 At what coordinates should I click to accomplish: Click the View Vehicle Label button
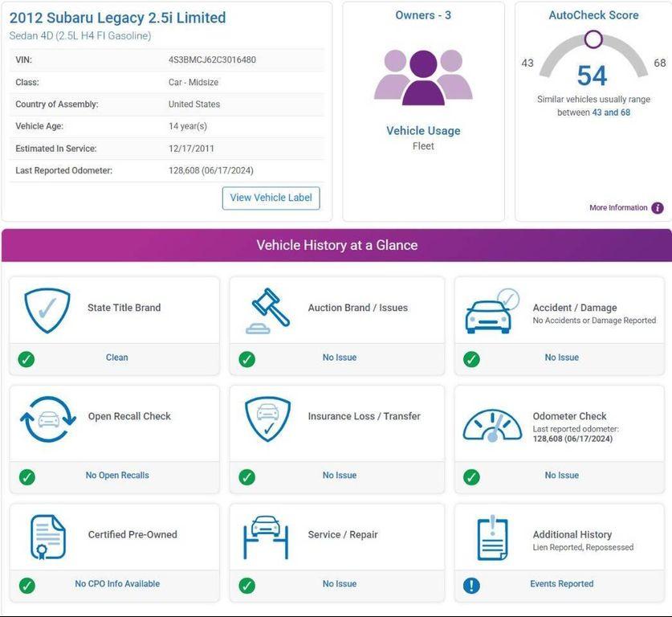(271, 198)
